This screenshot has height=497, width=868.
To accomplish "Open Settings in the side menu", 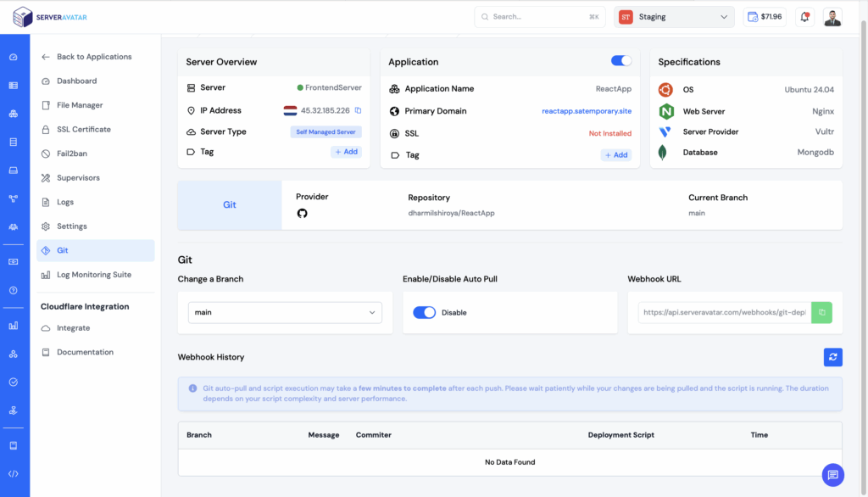I will pos(95,226).
